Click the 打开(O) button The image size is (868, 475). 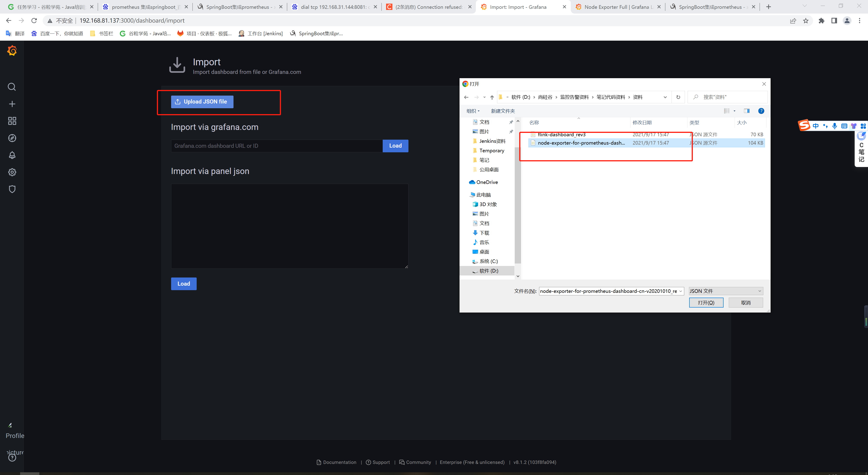click(x=706, y=303)
